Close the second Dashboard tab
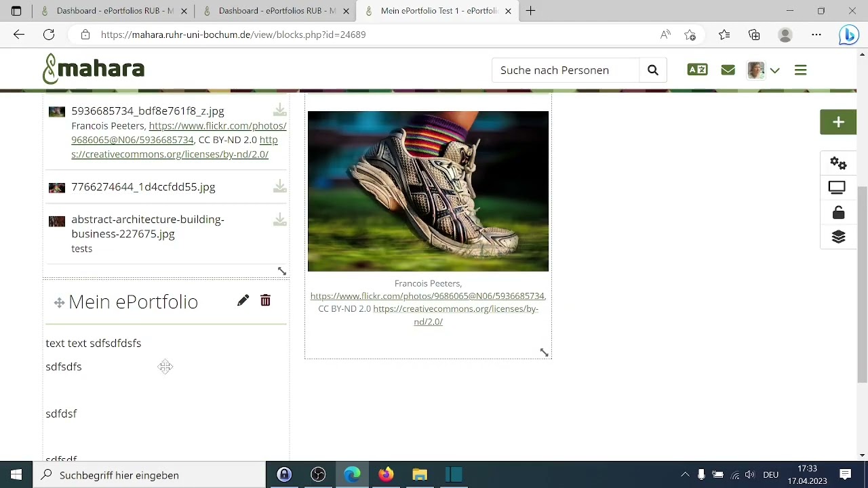The width and height of the screenshot is (868, 488). coord(346,11)
